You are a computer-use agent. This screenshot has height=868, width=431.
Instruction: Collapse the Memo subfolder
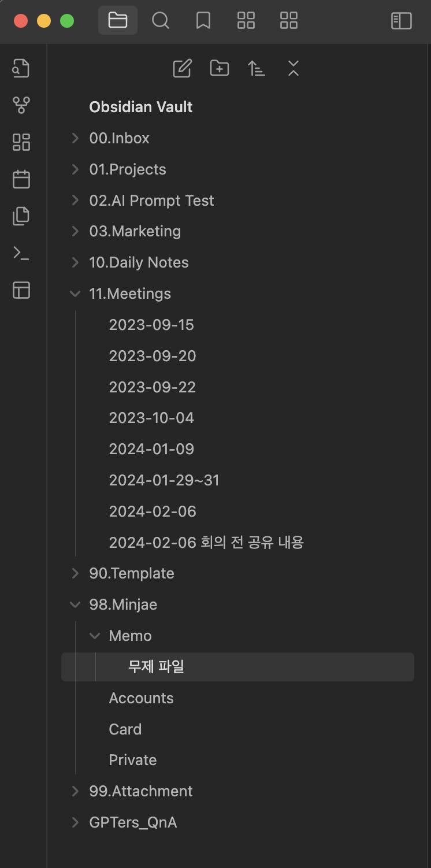tap(94, 636)
